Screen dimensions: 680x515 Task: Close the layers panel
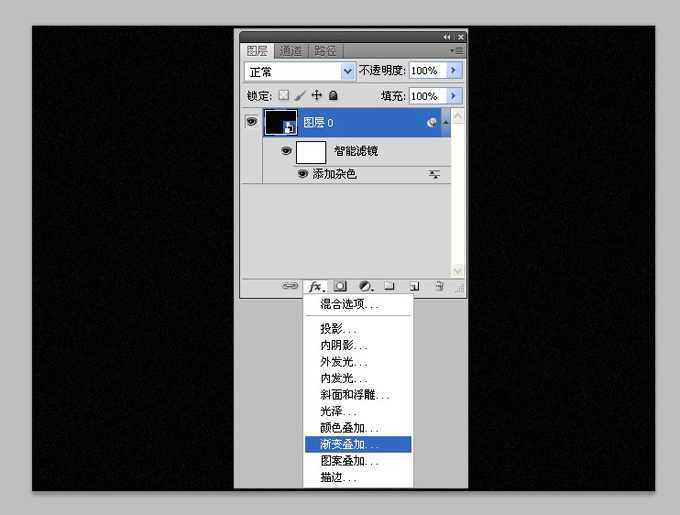point(461,37)
